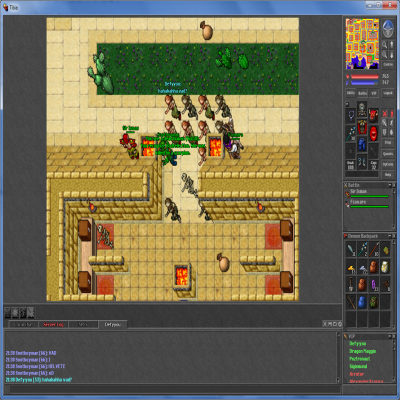Click the shovel in Demon Backpack
The height and width of the screenshot is (400, 400).
pos(351,285)
